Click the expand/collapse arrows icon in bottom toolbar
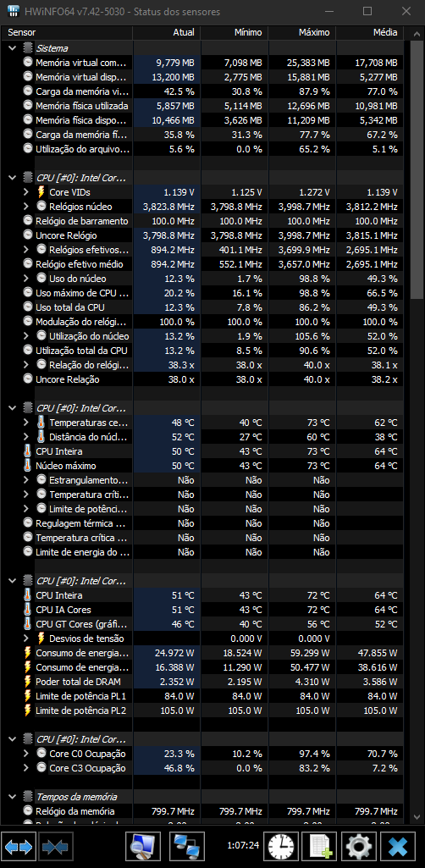The width and height of the screenshot is (425, 868). 19,846
